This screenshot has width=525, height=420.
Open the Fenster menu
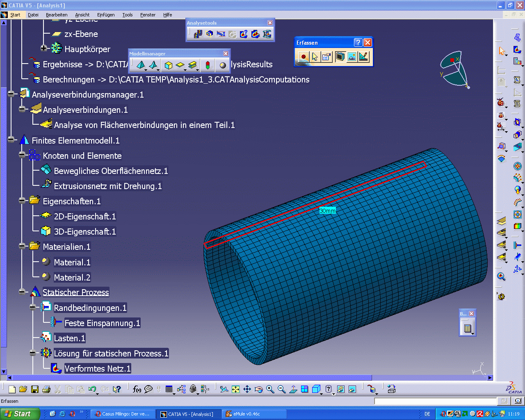148,15
